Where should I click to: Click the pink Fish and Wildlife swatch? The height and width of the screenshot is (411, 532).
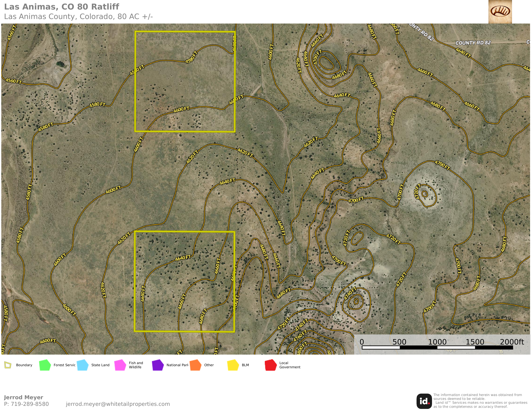pos(120,365)
